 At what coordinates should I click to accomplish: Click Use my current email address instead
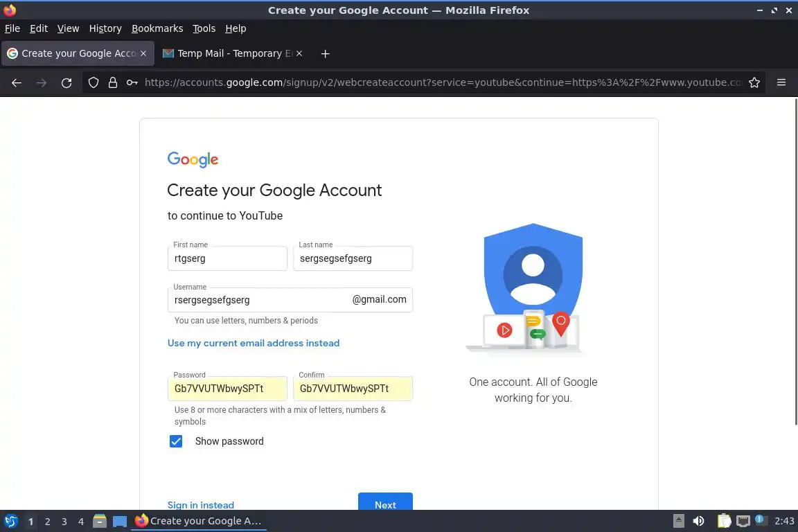254,343
